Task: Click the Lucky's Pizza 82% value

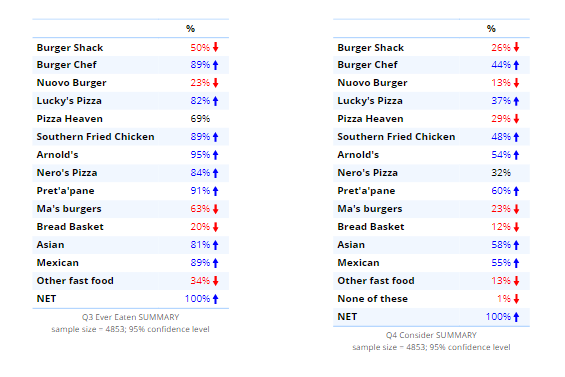Action: [200, 101]
